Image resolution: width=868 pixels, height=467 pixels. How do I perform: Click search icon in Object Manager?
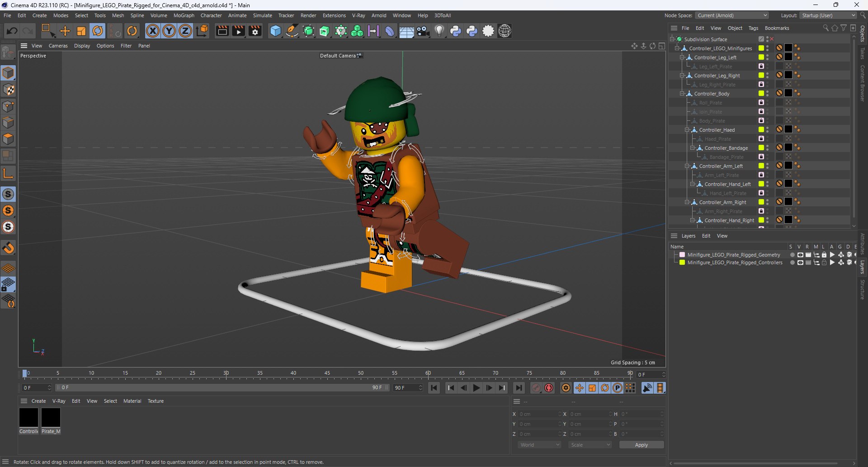click(826, 28)
